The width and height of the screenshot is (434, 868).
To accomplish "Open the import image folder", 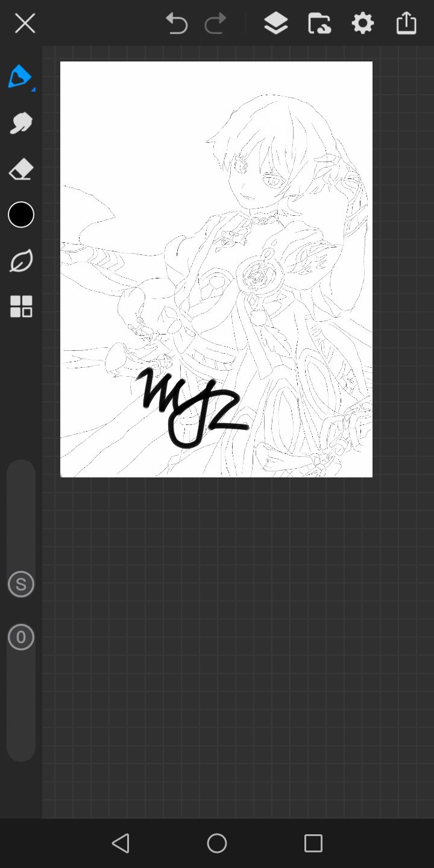I will pyautogui.click(x=319, y=24).
